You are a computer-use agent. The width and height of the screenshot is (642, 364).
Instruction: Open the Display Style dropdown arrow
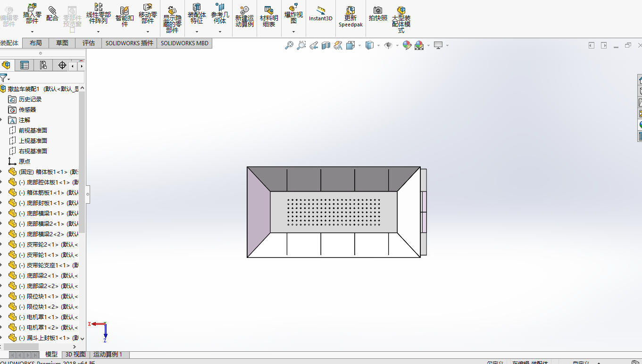click(x=378, y=46)
